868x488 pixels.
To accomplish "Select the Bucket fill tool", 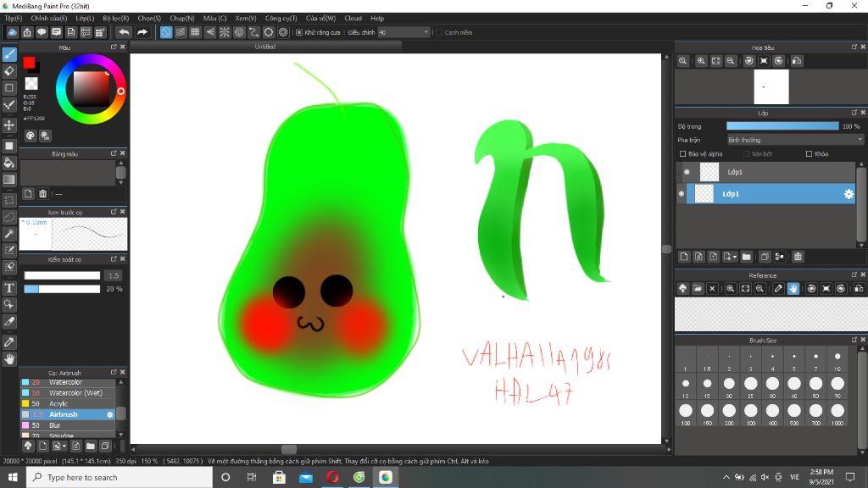I will (x=9, y=162).
